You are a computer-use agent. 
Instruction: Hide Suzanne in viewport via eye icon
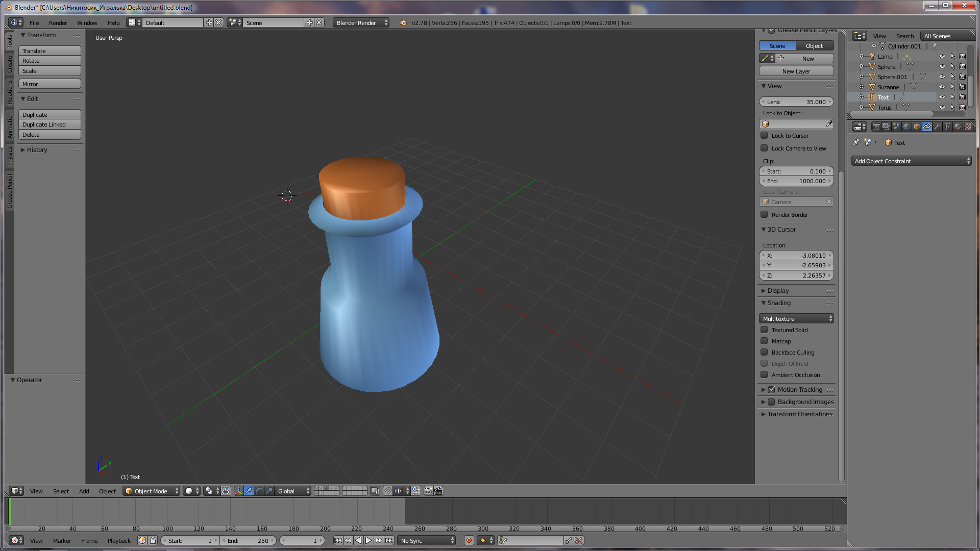coord(942,87)
